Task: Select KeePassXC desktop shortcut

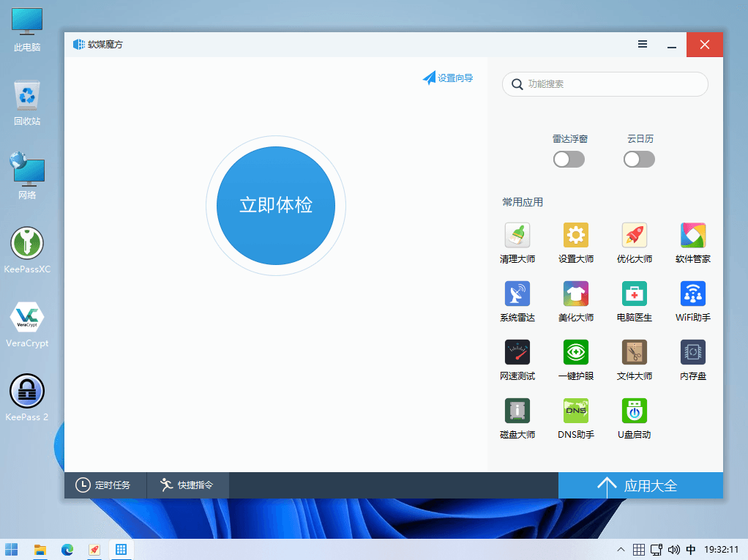Action: [x=27, y=250]
